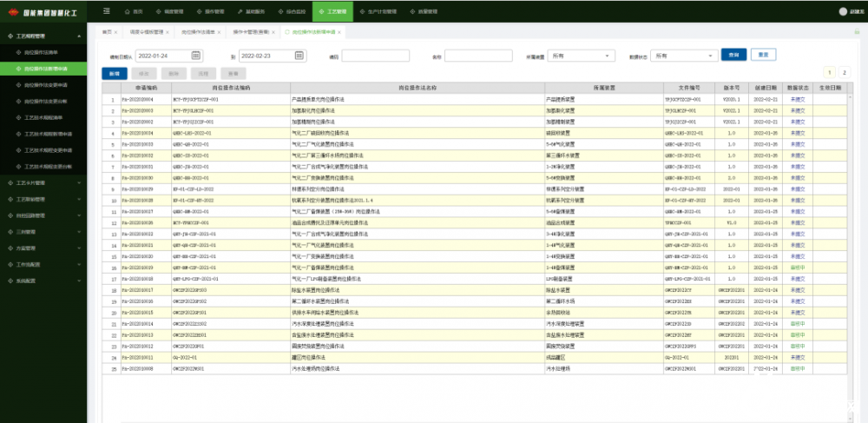Open 操作管理 in the top navigation
This screenshot has height=423, width=868.
point(210,11)
